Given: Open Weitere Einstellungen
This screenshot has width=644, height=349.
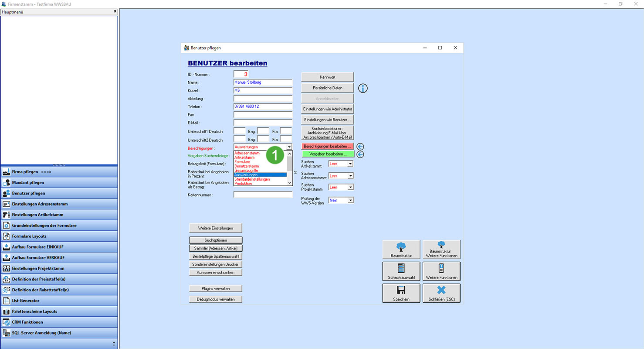Looking at the screenshot, I should 216,228.
